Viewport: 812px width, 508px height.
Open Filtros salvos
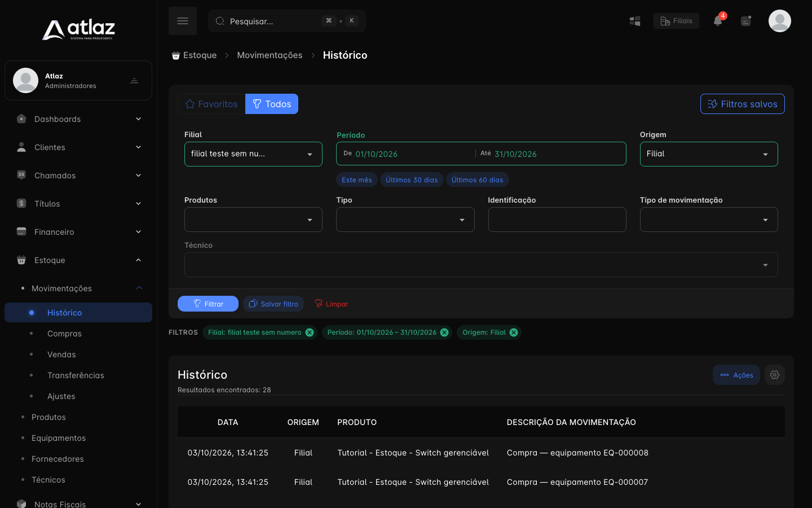pyautogui.click(x=742, y=104)
